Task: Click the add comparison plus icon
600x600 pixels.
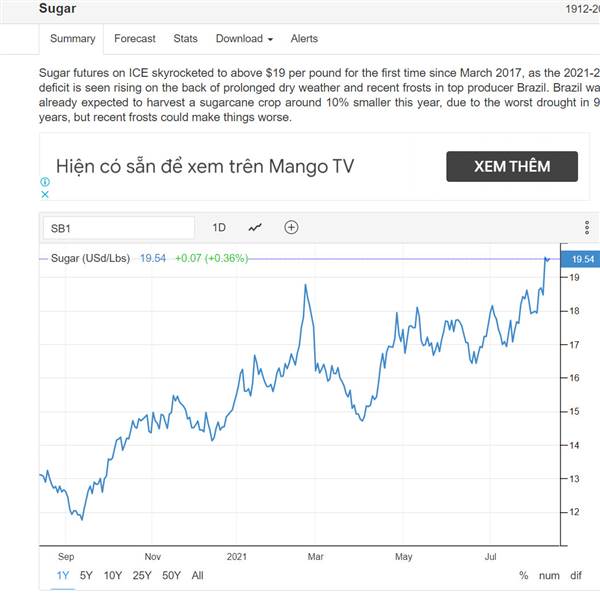Action: 291,228
